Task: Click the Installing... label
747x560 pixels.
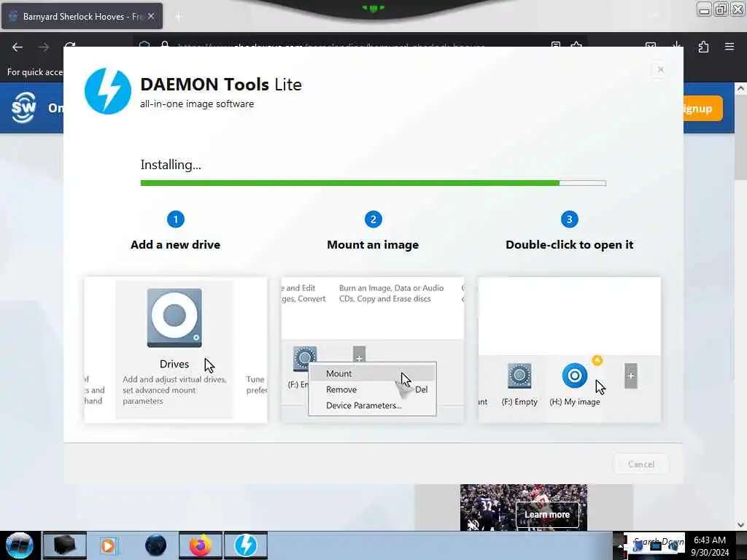Action: click(x=171, y=165)
